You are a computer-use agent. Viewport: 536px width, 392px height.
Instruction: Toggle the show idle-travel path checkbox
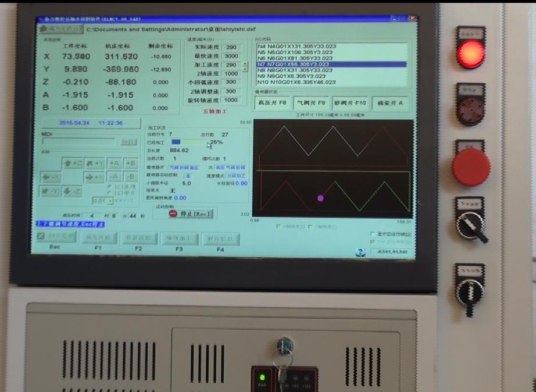click(x=373, y=234)
